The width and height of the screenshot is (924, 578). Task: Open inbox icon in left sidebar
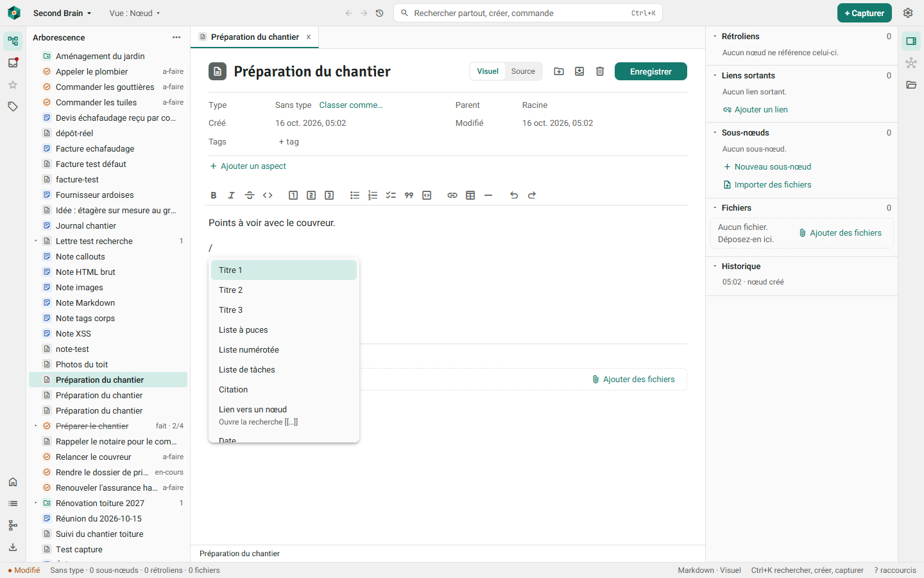click(13, 63)
